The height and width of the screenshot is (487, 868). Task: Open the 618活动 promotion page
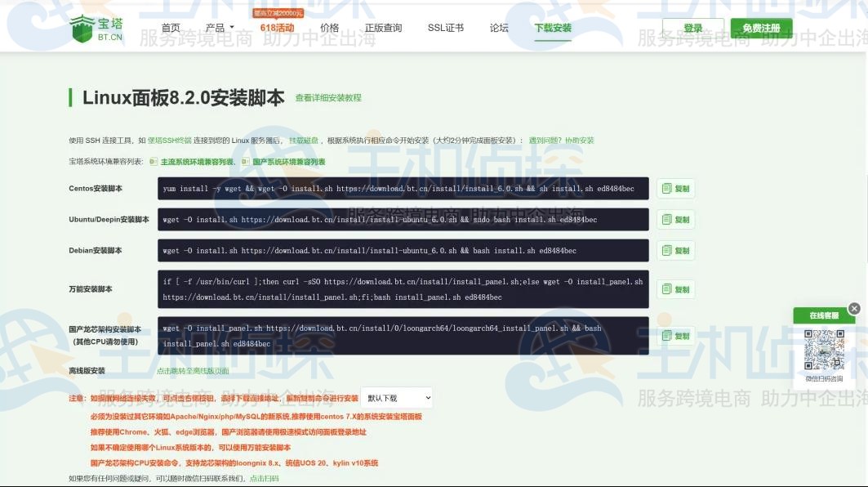tap(277, 28)
